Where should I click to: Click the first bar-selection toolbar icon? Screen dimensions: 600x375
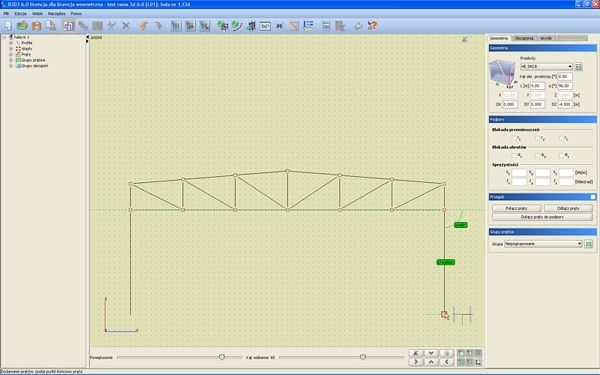(176, 26)
